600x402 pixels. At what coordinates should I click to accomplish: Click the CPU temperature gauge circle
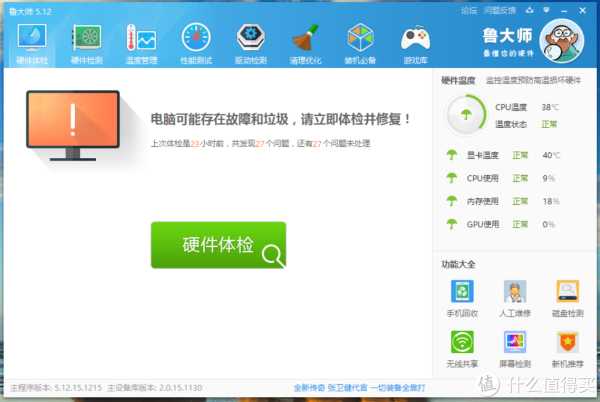(x=466, y=115)
